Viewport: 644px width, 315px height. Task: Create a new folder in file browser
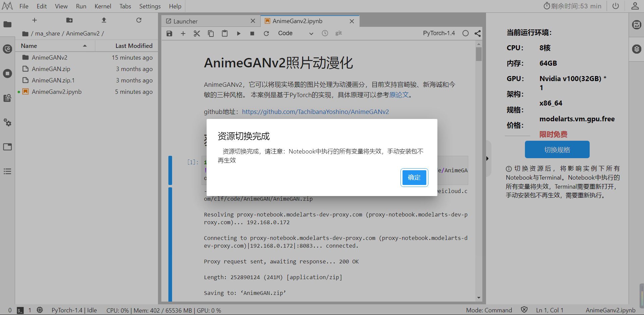pyautogui.click(x=69, y=20)
